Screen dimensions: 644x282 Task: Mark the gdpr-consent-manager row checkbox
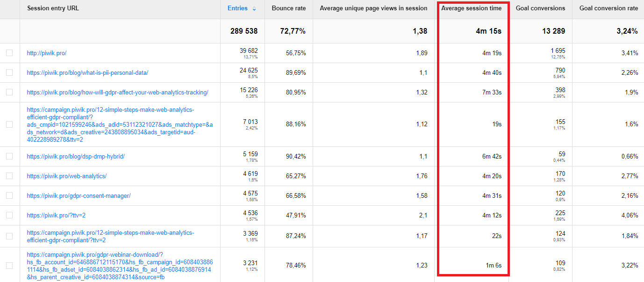9,196
